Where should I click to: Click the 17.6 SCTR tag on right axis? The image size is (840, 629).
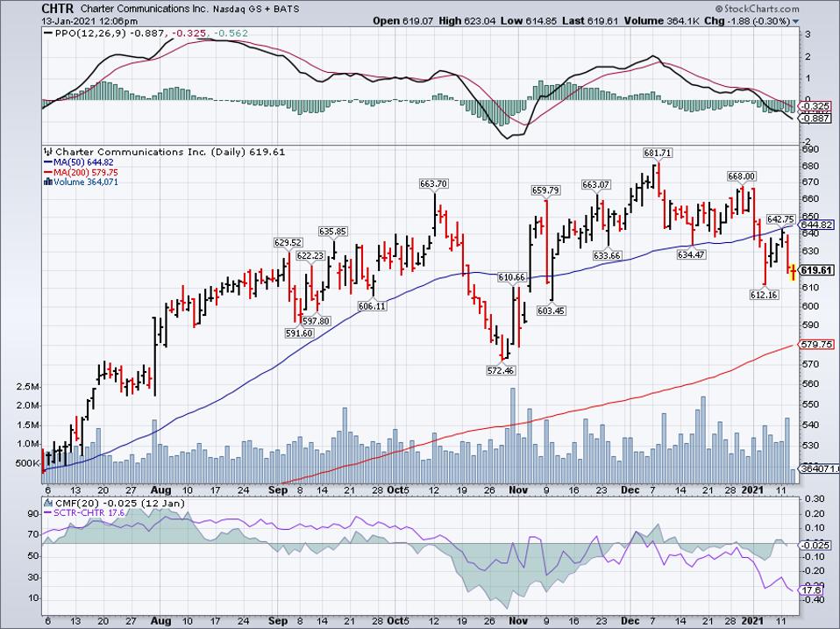click(812, 590)
